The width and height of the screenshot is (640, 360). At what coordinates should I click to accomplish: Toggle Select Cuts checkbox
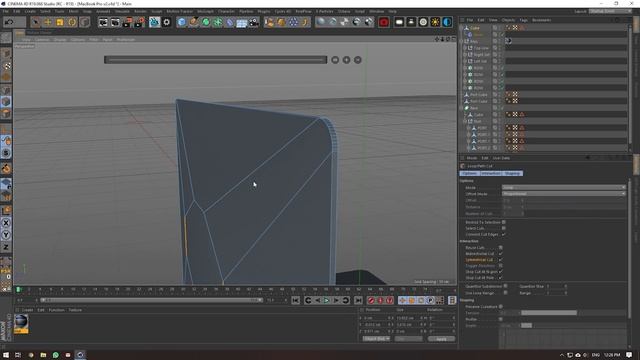pos(504,228)
